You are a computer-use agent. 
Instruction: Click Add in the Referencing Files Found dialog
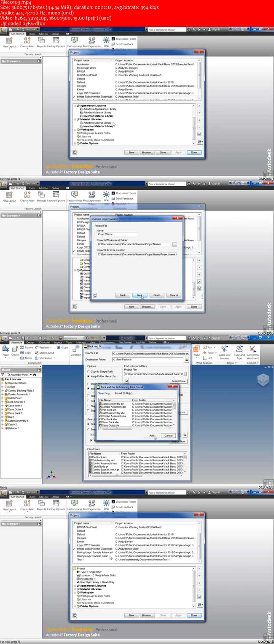point(152,436)
